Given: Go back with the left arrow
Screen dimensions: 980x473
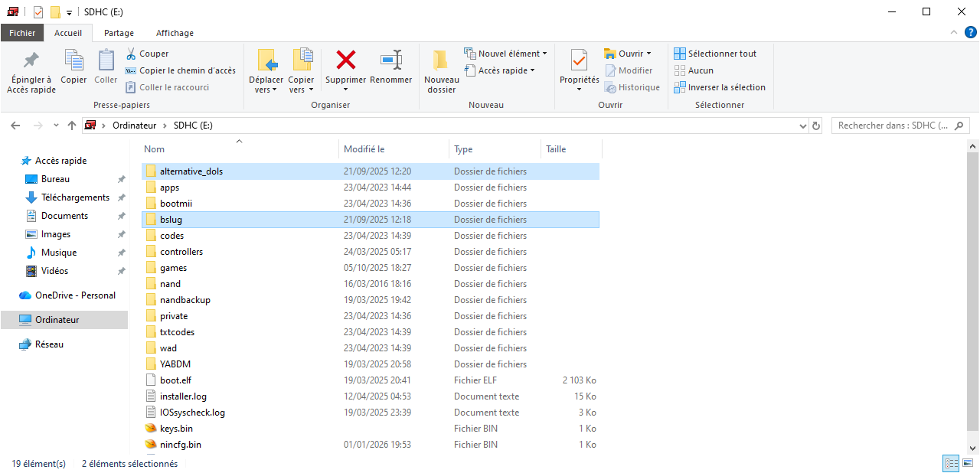Looking at the screenshot, I should point(15,126).
